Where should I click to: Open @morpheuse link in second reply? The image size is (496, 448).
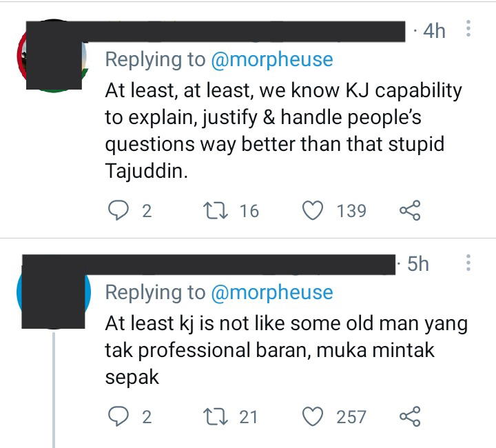tap(271, 292)
